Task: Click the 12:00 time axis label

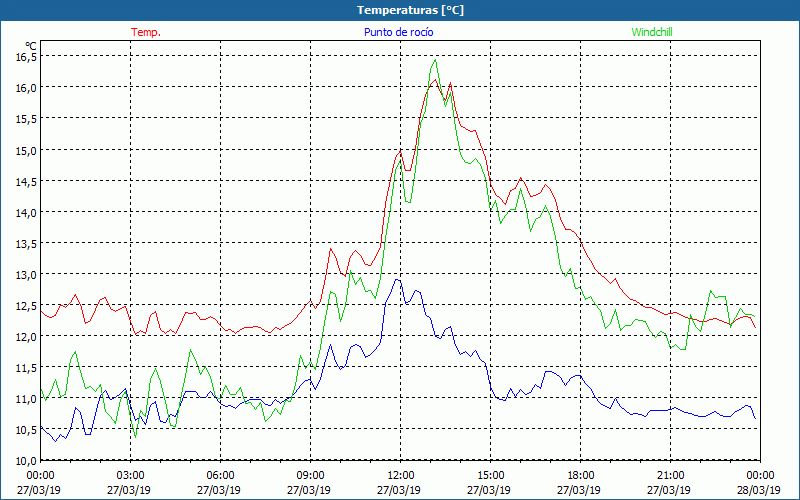Action: (x=401, y=476)
